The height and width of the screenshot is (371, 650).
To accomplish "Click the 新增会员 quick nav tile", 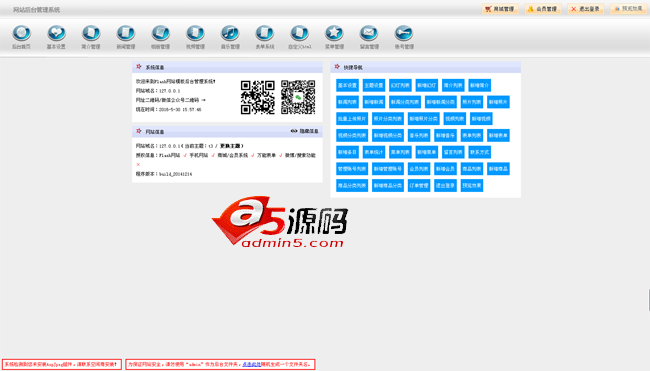I will [446, 169].
